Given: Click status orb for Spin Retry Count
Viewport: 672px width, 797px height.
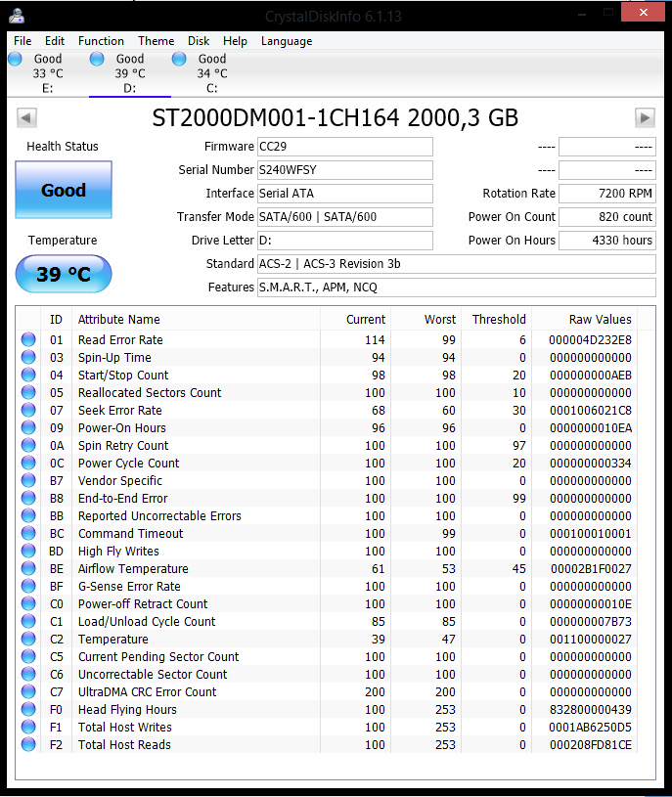Looking at the screenshot, I should tap(28, 445).
